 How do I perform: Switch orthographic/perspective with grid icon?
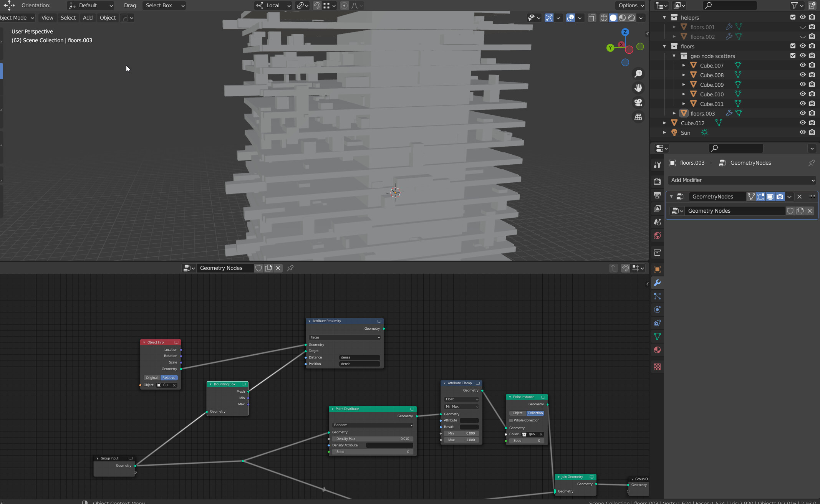(638, 117)
